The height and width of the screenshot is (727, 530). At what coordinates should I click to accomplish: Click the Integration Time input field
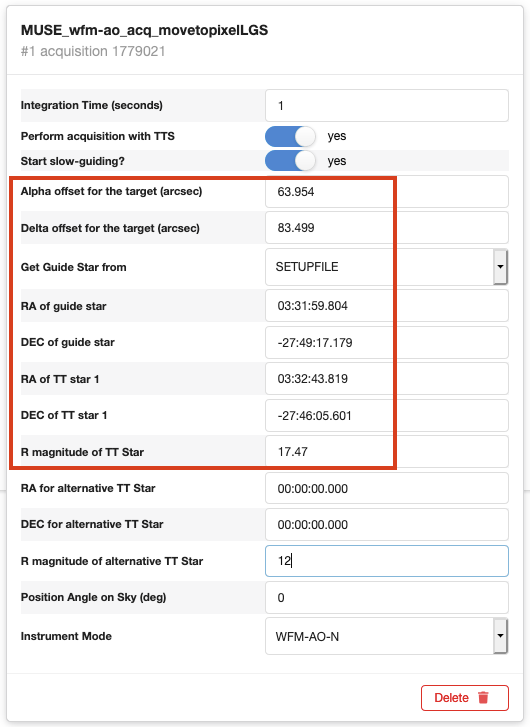[x=387, y=106]
